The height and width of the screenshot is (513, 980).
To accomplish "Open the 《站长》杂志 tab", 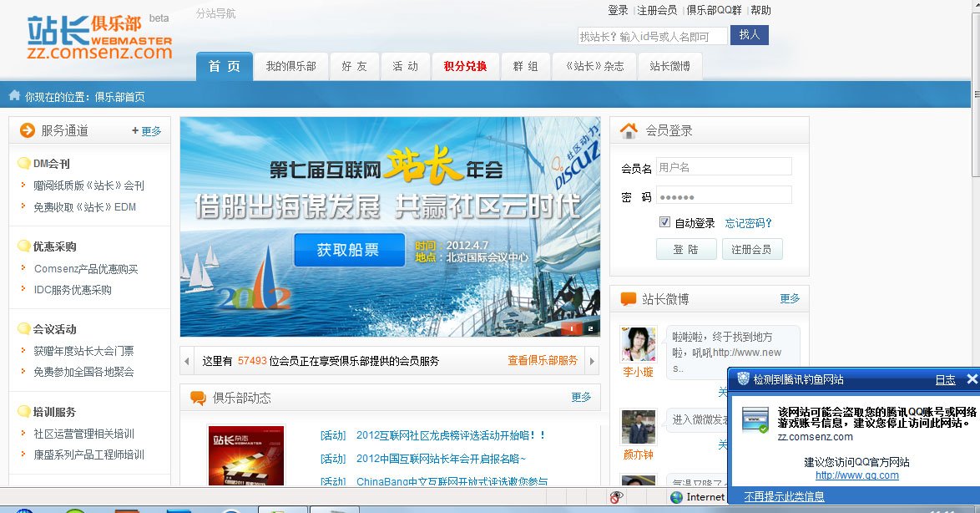I will [x=594, y=66].
